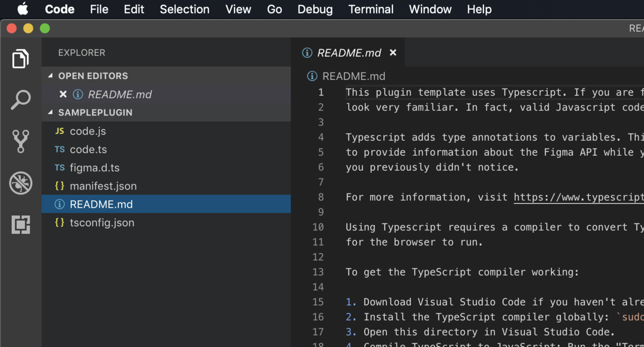Click the info icon in Open Editors entry
This screenshot has width=644, height=347.
point(78,94)
